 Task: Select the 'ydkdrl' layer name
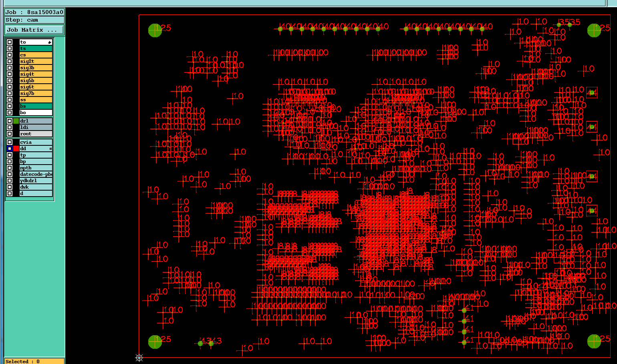tap(36, 181)
